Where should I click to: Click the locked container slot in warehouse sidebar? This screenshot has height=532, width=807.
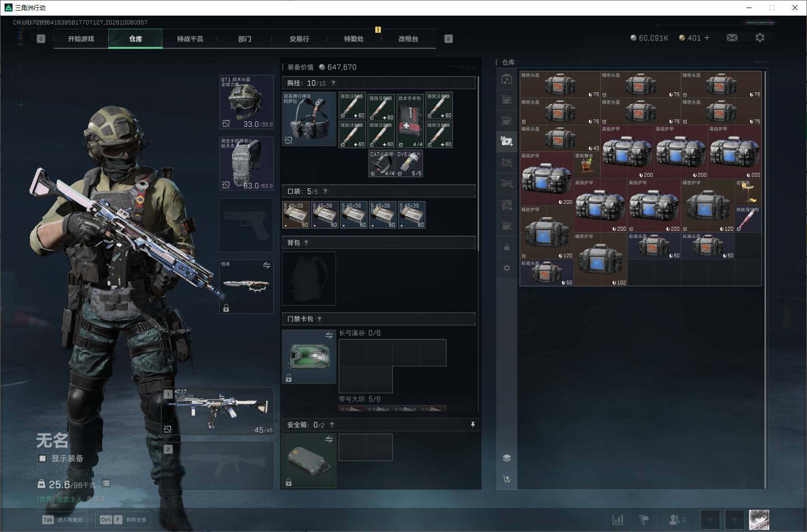pos(507,247)
